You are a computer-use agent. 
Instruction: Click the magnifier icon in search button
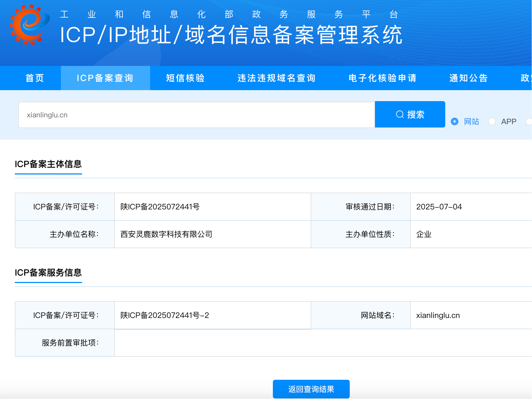pos(400,114)
